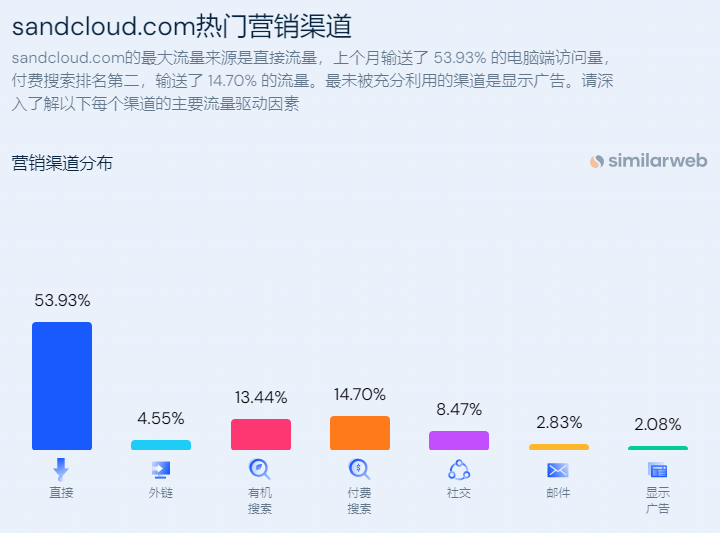Select the 显示广告 display ads icon

point(658,470)
